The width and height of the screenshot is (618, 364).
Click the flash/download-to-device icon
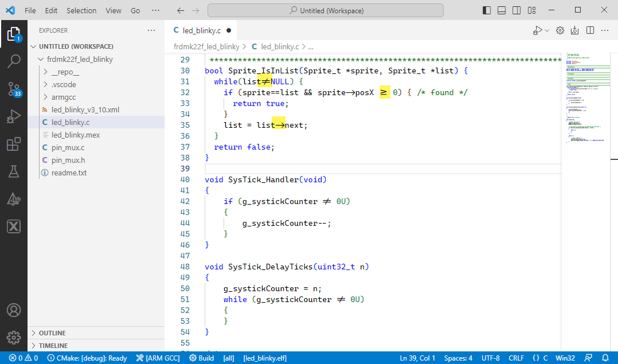point(575,30)
